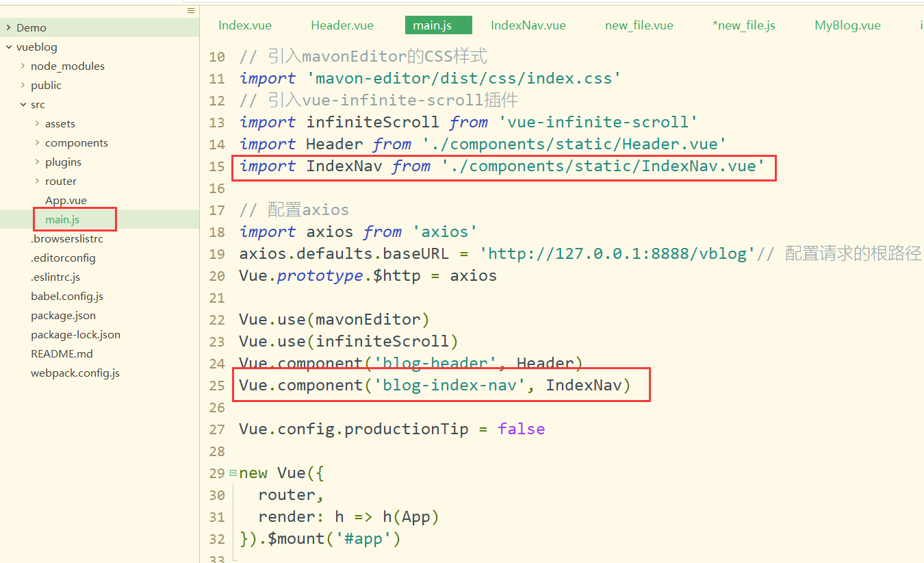Select webpack.config.js in the file tree
Image resolution: width=924 pixels, height=563 pixels.
click(75, 373)
